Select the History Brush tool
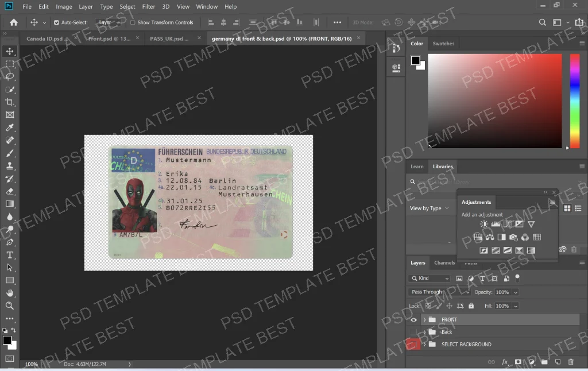 click(10, 179)
